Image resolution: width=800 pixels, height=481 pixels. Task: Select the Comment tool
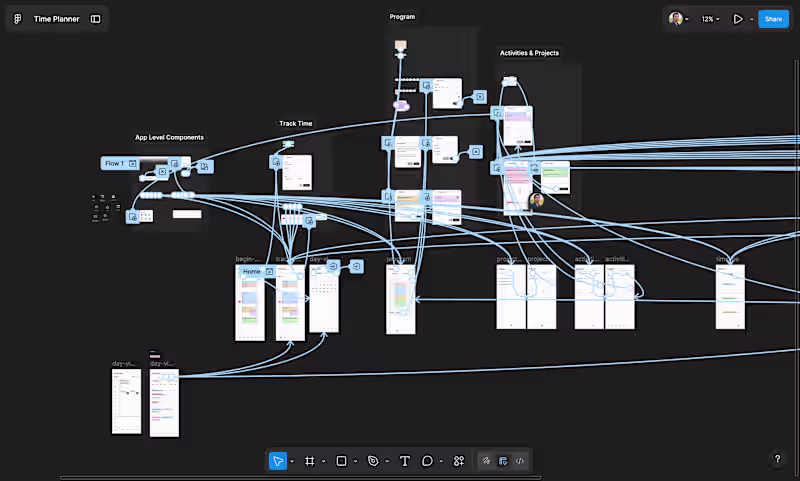tap(427, 461)
